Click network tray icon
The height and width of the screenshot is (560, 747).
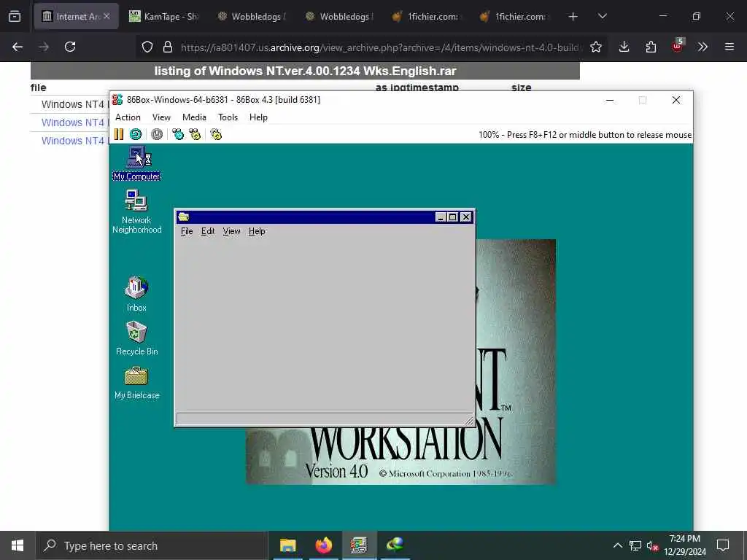(635, 545)
